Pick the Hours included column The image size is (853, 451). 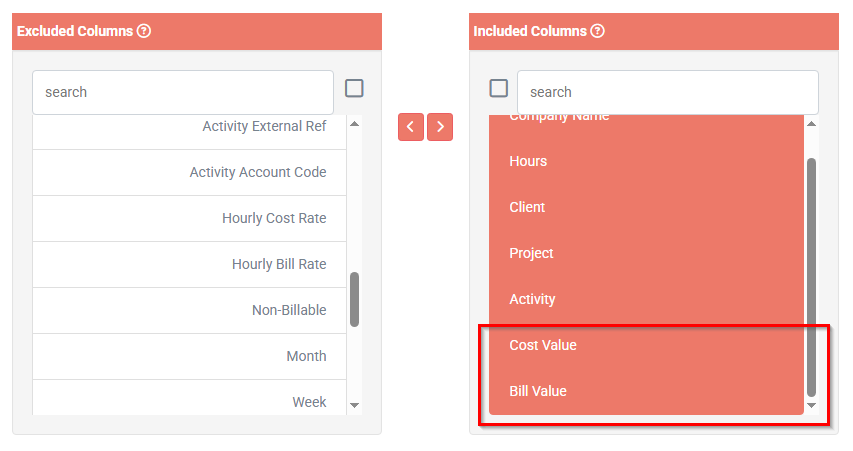(x=646, y=161)
